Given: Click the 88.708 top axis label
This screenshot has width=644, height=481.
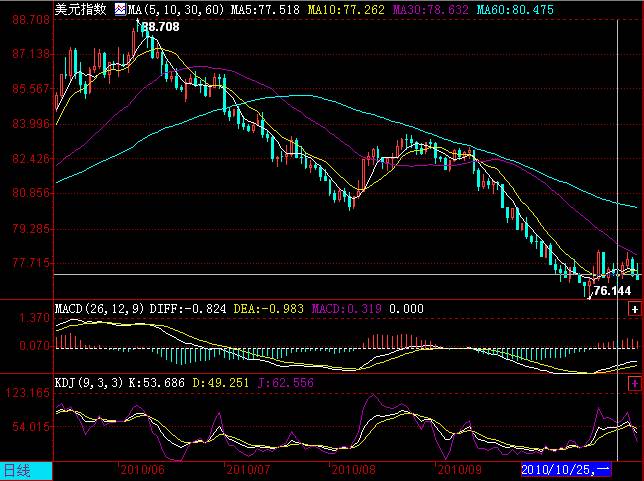Looking at the screenshot, I should (31, 19).
